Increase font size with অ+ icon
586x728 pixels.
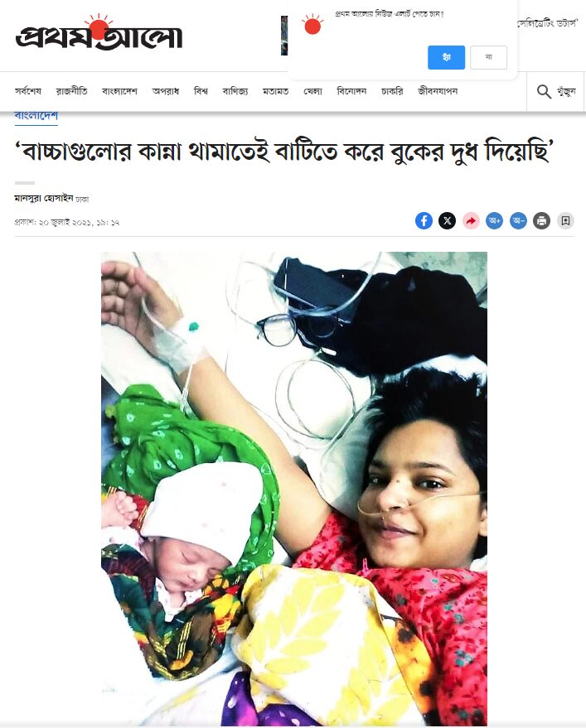tap(495, 220)
